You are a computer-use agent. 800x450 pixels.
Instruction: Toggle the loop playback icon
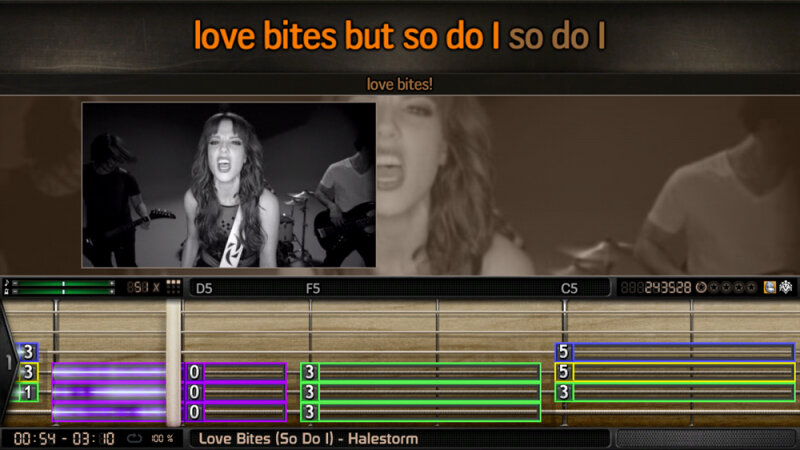(x=134, y=438)
